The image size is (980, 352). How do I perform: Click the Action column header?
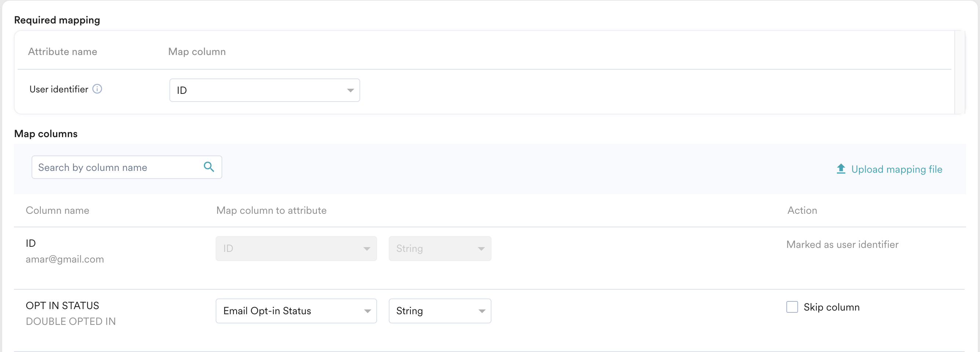tap(802, 210)
